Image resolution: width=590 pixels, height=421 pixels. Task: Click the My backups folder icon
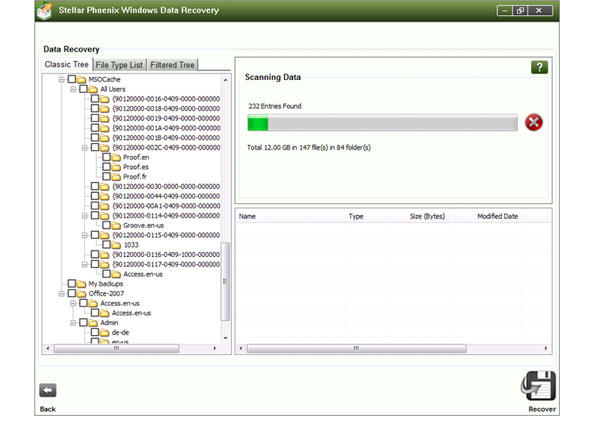point(81,284)
